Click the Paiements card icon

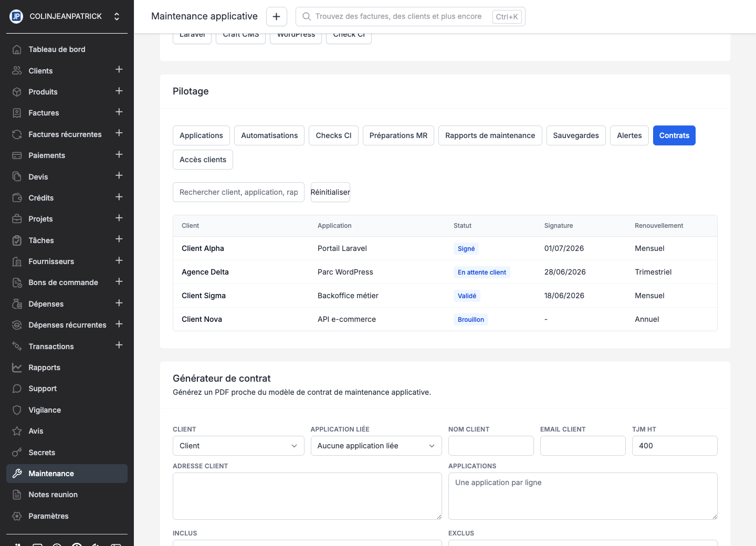[x=17, y=155]
